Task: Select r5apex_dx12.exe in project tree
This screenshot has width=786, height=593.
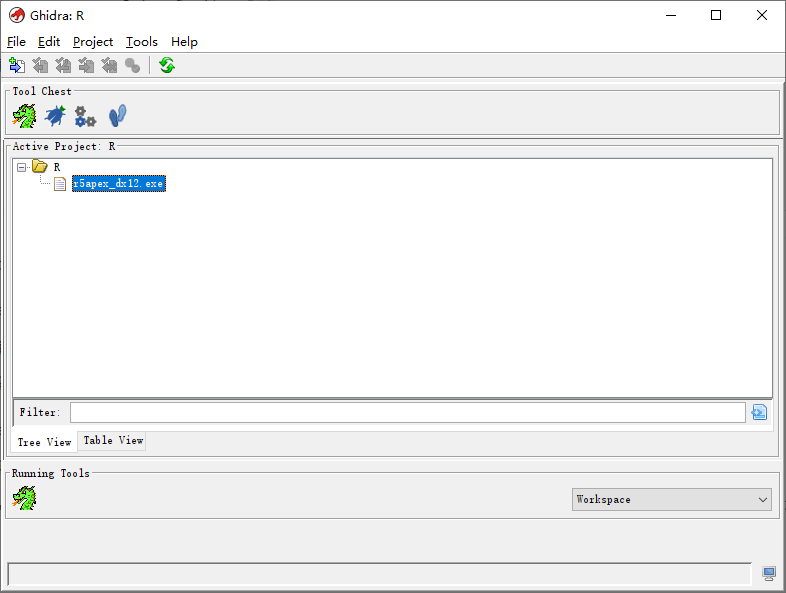Action: 119,183
